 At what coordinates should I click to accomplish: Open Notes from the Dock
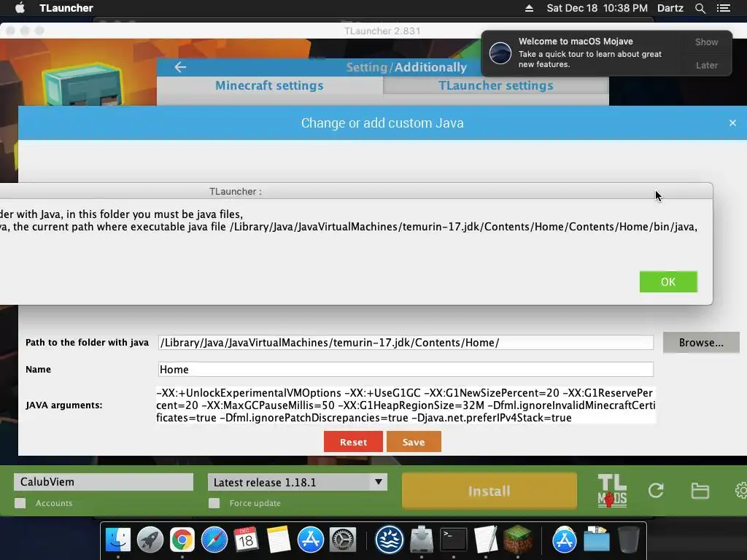click(278, 540)
